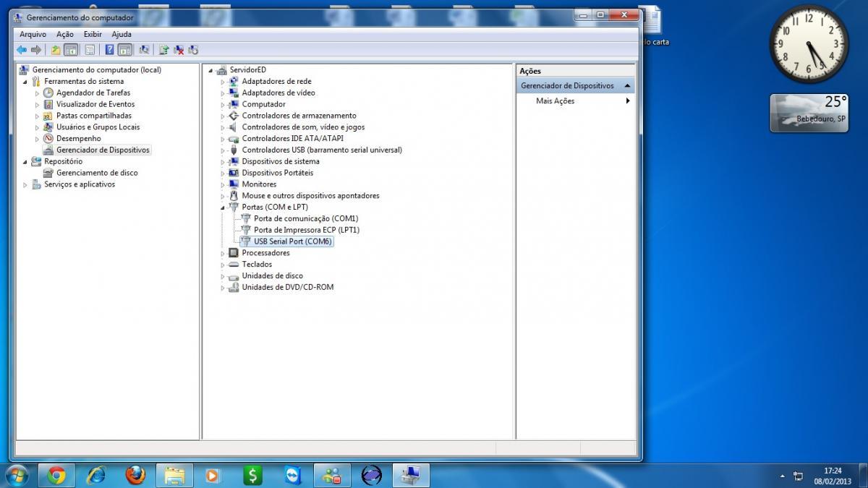Open the Arquivo menu
868x488 pixels.
[x=33, y=34]
